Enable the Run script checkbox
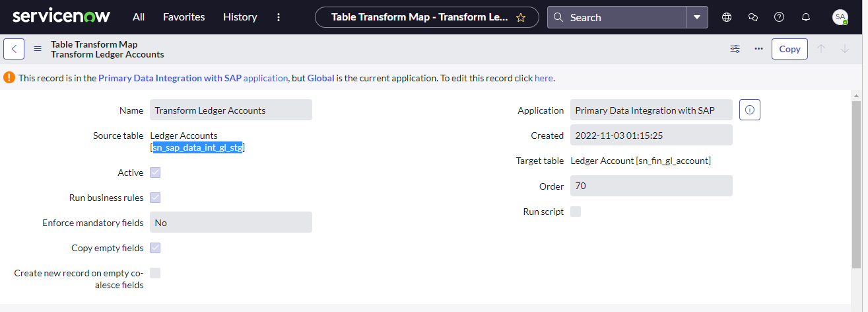 click(x=576, y=212)
